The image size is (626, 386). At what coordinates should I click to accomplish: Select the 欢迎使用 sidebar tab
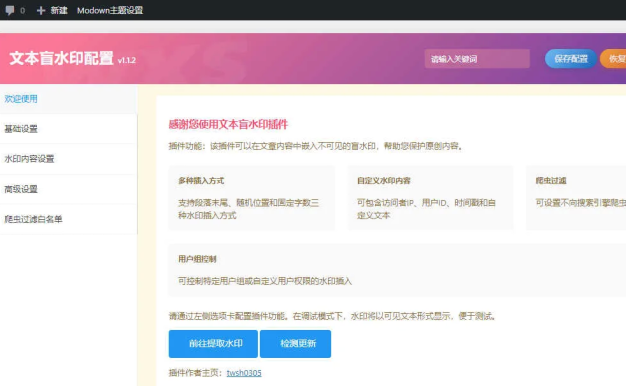pyautogui.click(x=68, y=99)
